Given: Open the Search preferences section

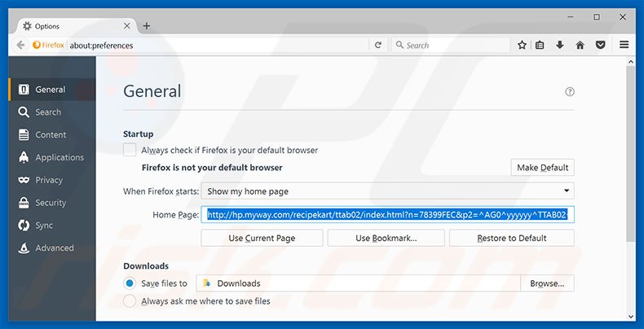Looking at the screenshot, I should [51, 112].
